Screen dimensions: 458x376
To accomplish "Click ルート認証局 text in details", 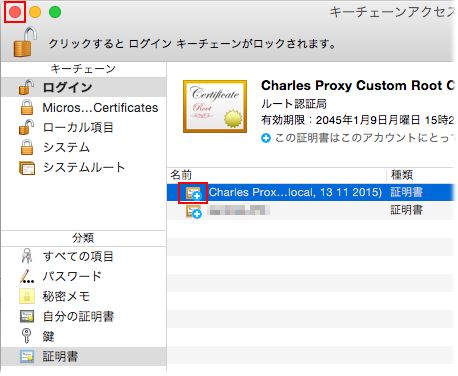I will coord(294,104).
